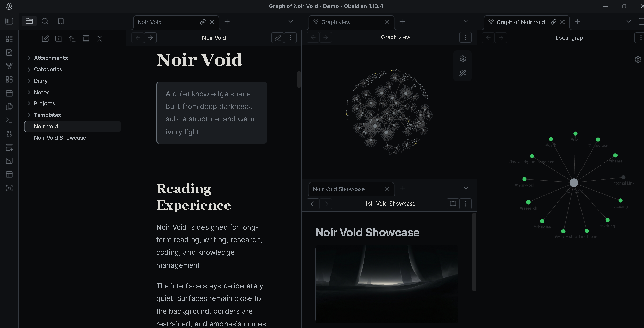Click the dice random note icon

click(9, 161)
